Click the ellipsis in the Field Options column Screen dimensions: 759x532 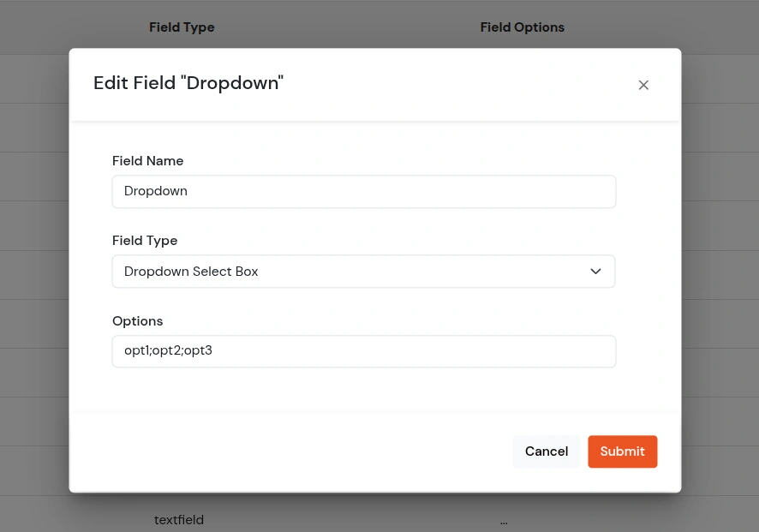click(x=504, y=519)
